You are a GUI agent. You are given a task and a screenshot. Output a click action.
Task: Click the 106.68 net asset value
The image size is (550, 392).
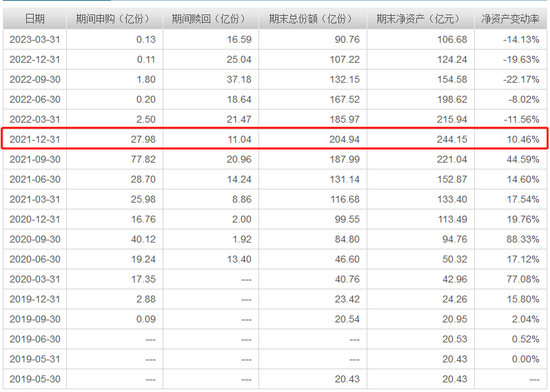tap(452, 39)
